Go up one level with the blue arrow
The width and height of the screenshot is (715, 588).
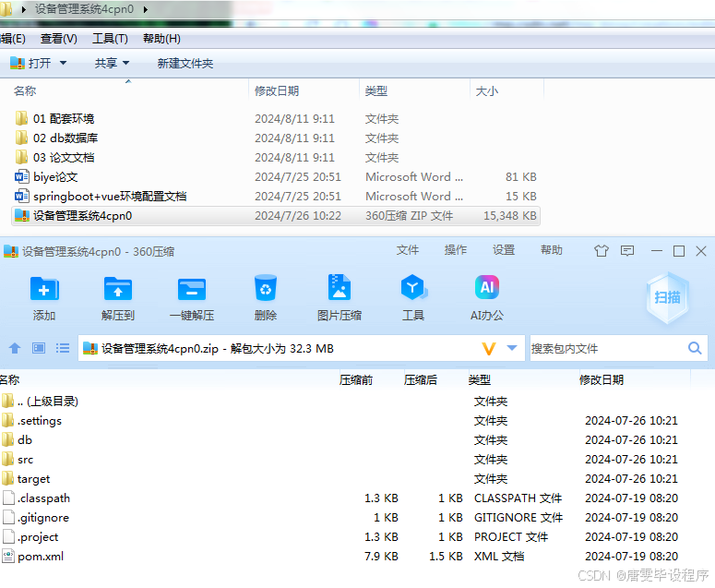click(x=15, y=349)
